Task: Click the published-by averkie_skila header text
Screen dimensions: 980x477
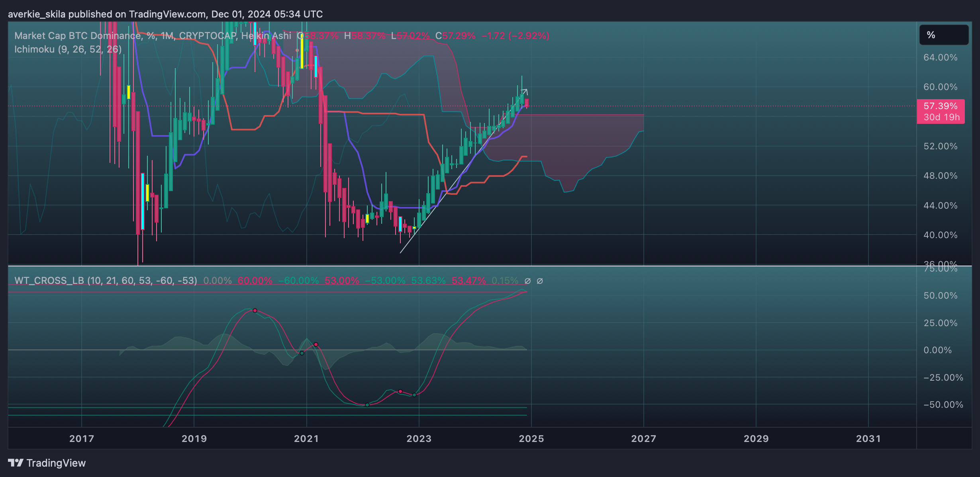Action: tap(165, 14)
